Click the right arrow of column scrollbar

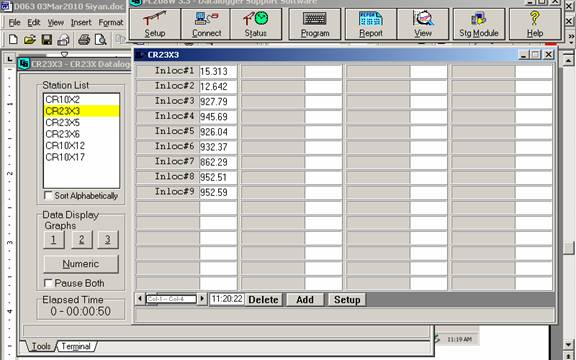[x=202, y=299]
